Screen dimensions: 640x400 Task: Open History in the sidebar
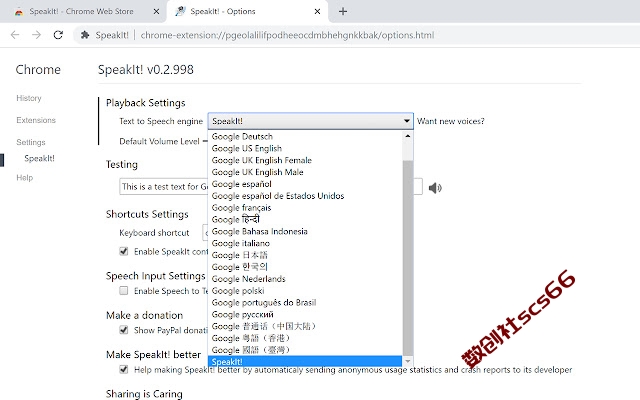(x=29, y=98)
